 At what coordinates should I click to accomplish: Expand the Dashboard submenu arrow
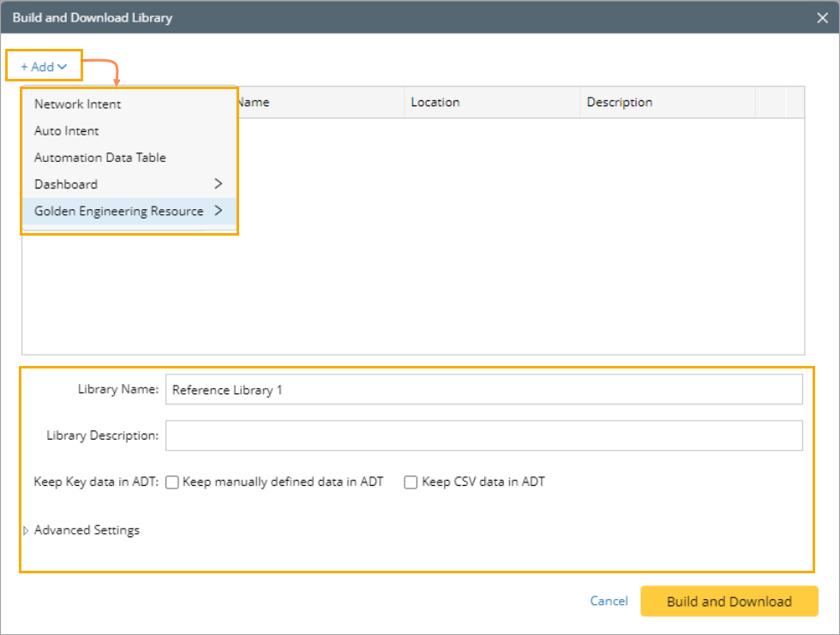point(218,184)
